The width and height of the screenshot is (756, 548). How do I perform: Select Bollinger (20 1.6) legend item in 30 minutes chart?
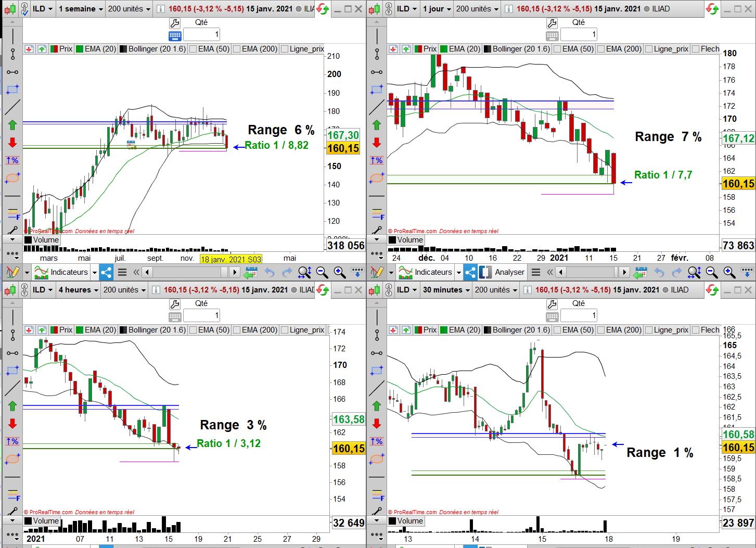coord(516,330)
